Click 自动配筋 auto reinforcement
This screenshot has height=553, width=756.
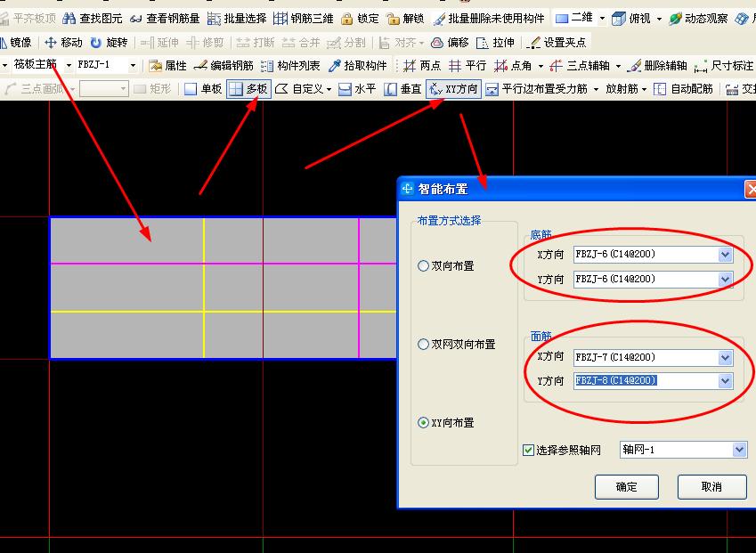683,89
